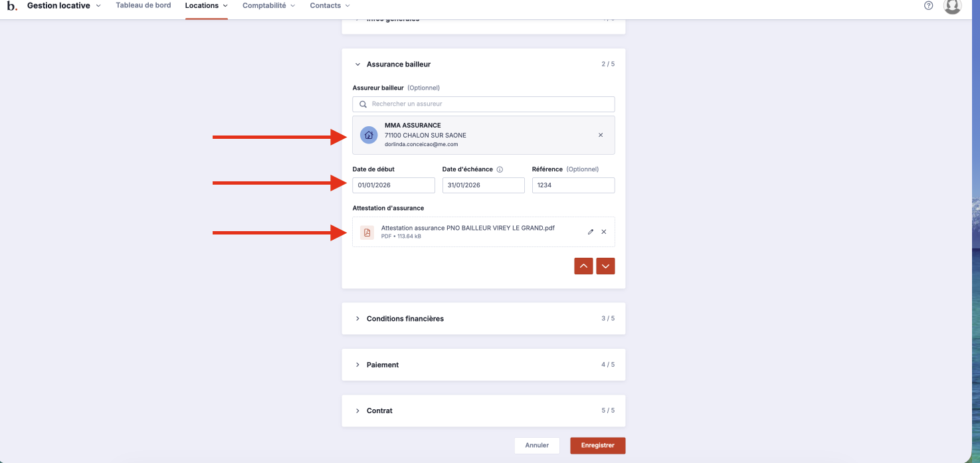Expand the Conditions financières section
Screen dimensions: 980x463
coord(358,319)
